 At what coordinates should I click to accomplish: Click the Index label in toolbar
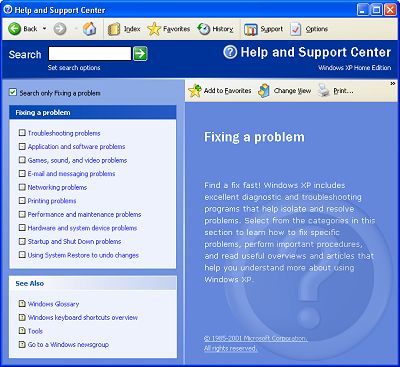pos(132,29)
